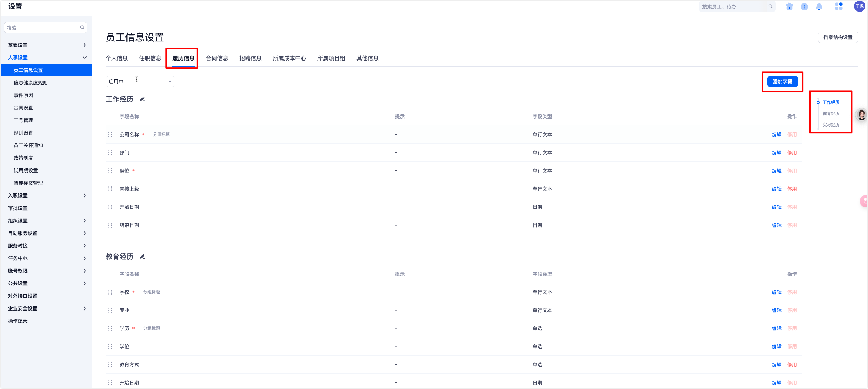Viewport: 868px width, 389px height.
Task: Click the edit pencil next to 教育经历
Action: 142,257
